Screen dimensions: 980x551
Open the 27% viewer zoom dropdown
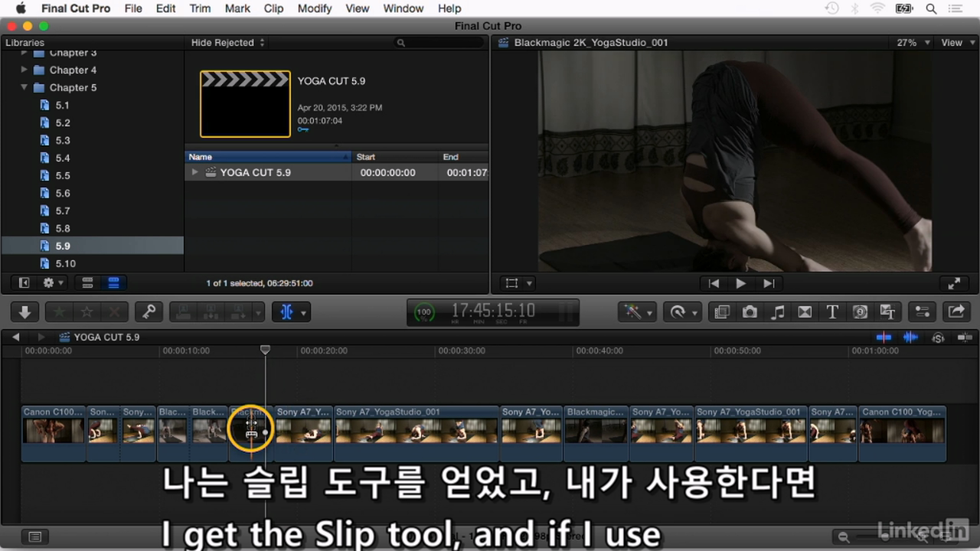pos(913,43)
